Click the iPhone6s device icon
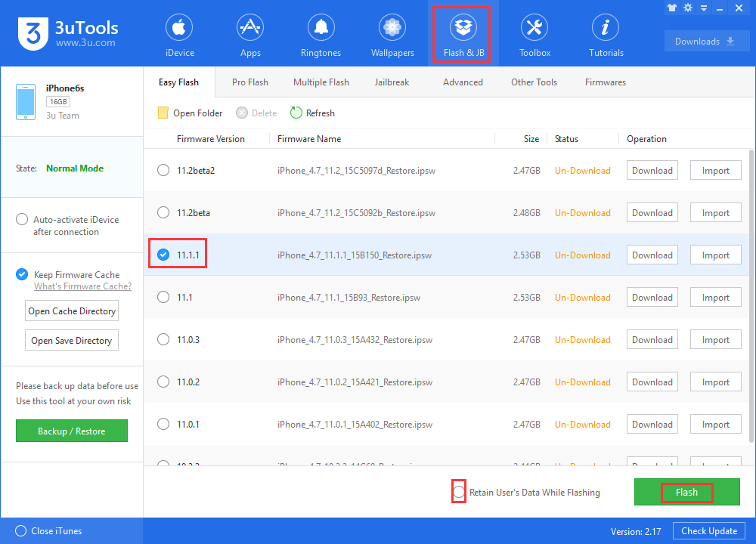 pos(26,102)
